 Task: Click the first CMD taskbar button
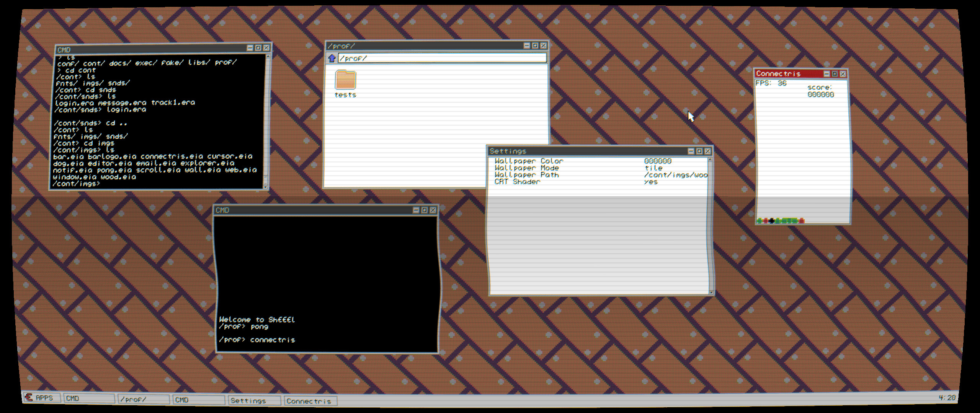point(89,398)
